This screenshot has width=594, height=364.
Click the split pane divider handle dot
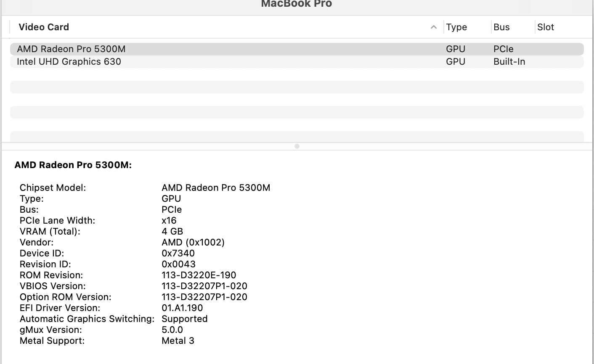coord(297,146)
